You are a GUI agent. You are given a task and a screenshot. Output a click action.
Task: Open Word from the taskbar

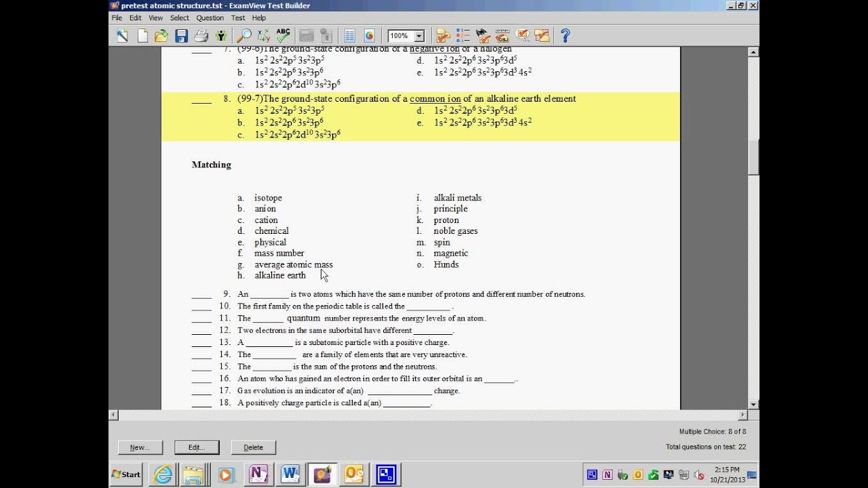290,474
